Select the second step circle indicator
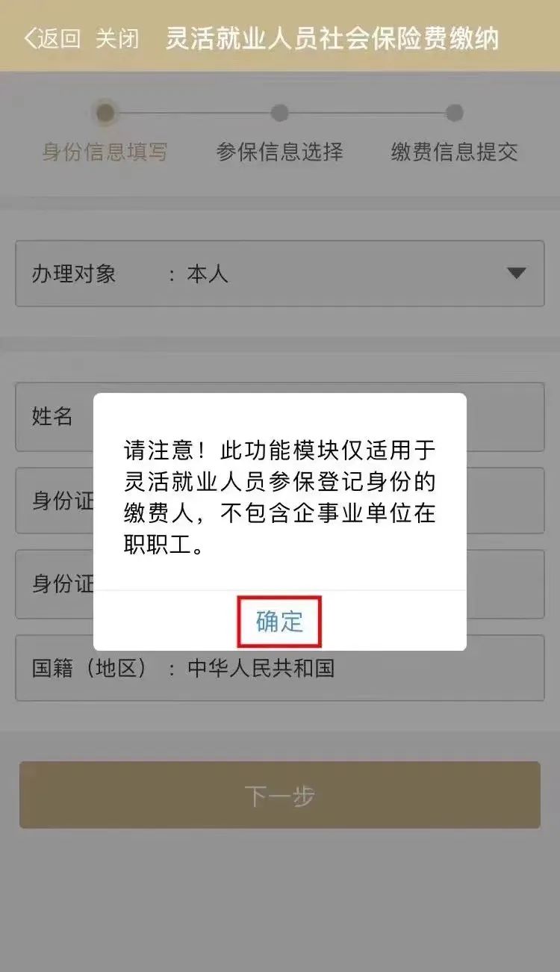Screen dimensions: 560x972 (280, 113)
